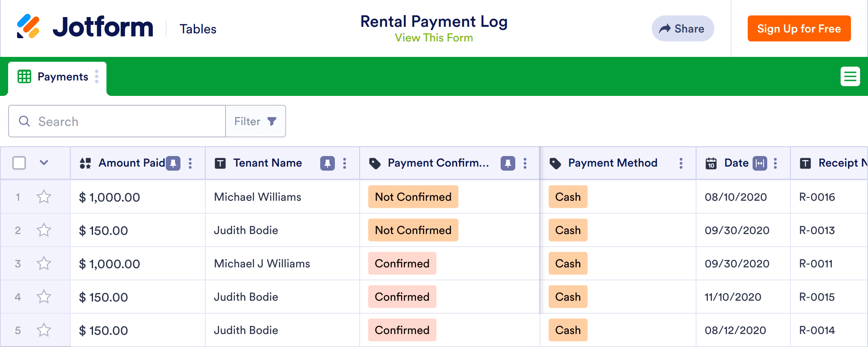
Task: Open the View This Form link
Action: coord(434,38)
